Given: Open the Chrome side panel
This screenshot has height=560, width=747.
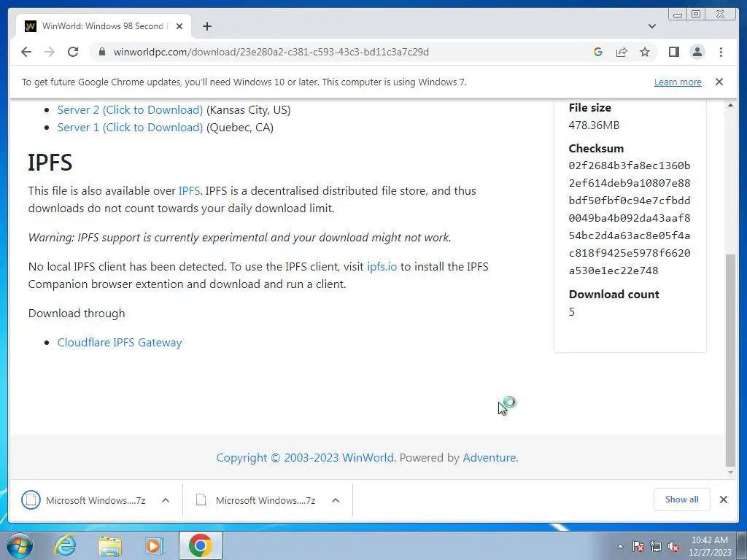Looking at the screenshot, I should 673,52.
